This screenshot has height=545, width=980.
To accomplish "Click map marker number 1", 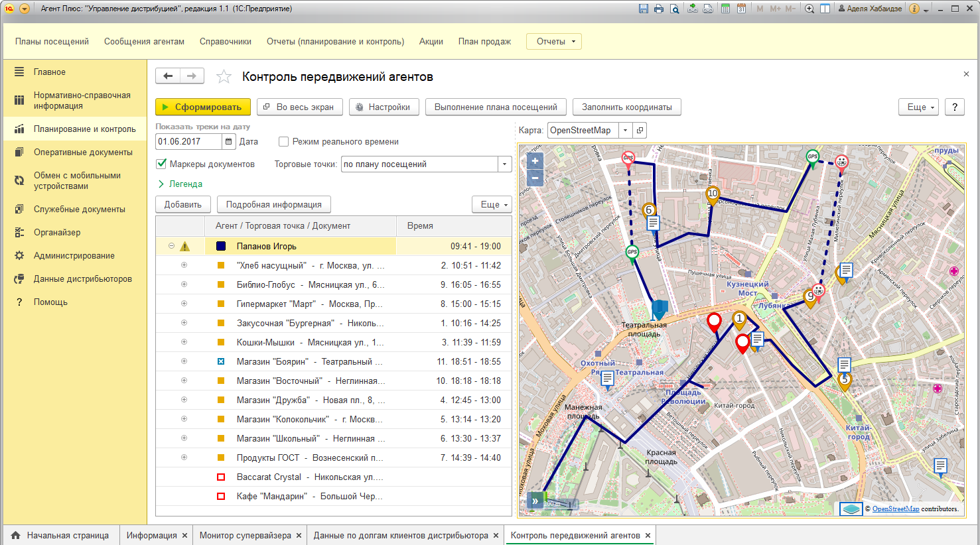I will [x=739, y=320].
